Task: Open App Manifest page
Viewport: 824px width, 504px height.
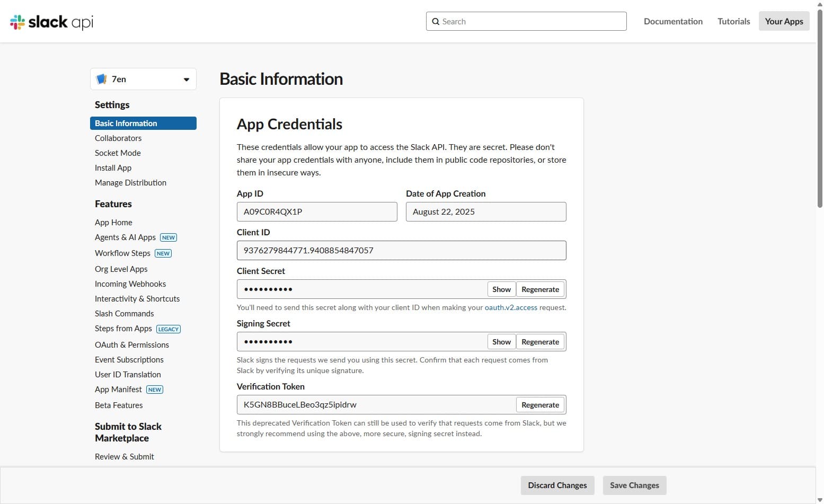Action: pos(118,389)
